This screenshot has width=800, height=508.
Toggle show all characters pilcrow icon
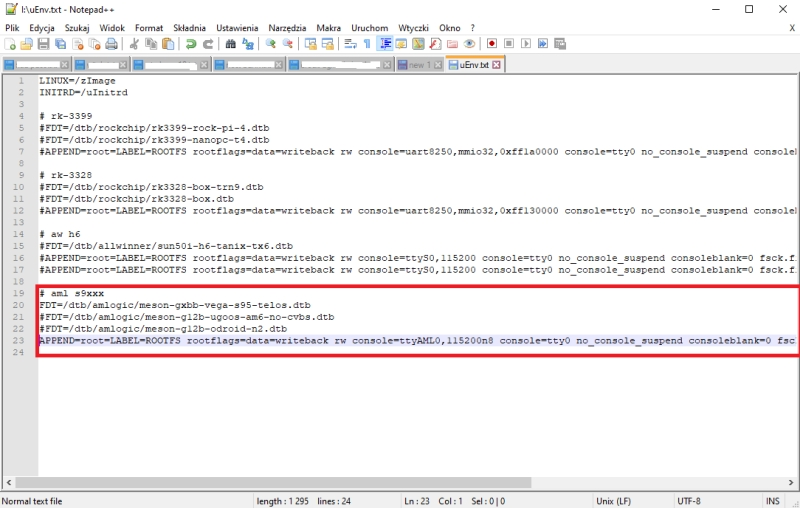(367, 44)
